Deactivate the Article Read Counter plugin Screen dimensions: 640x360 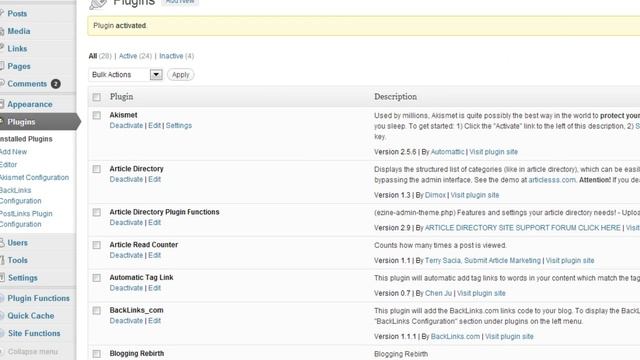point(126,256)
